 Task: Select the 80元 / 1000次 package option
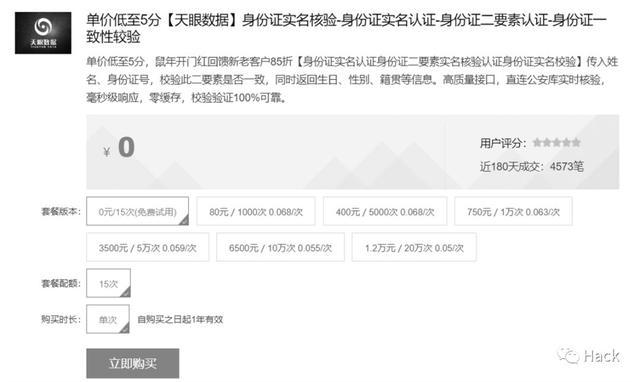(x=256, y=211)
